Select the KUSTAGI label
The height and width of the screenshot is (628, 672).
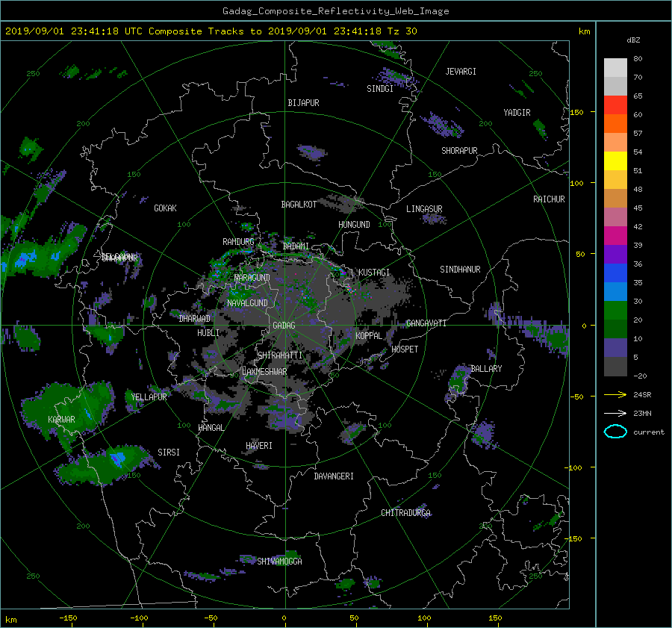(x=374, y=273)
